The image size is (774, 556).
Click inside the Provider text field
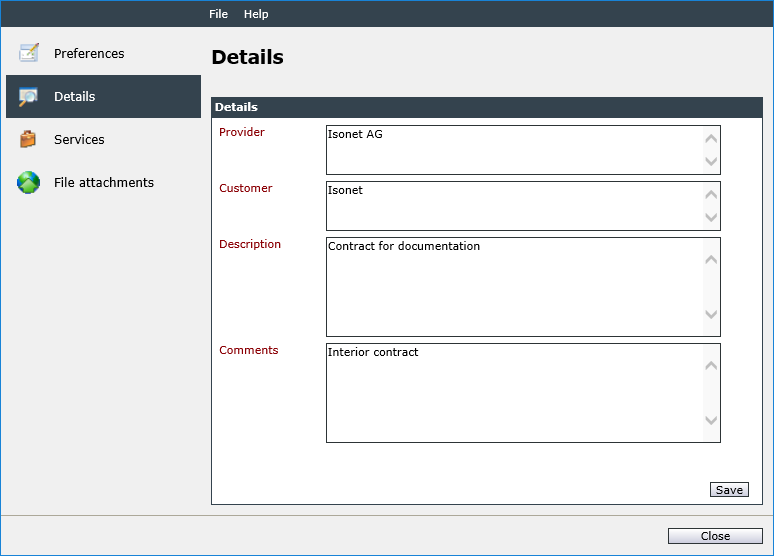pyautogui.click(x=514, y=150)
